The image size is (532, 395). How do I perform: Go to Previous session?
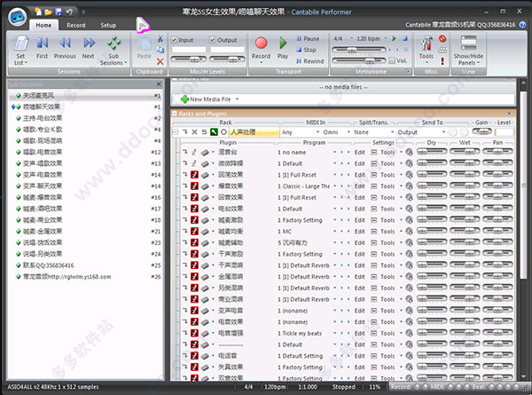click(65, 47)
